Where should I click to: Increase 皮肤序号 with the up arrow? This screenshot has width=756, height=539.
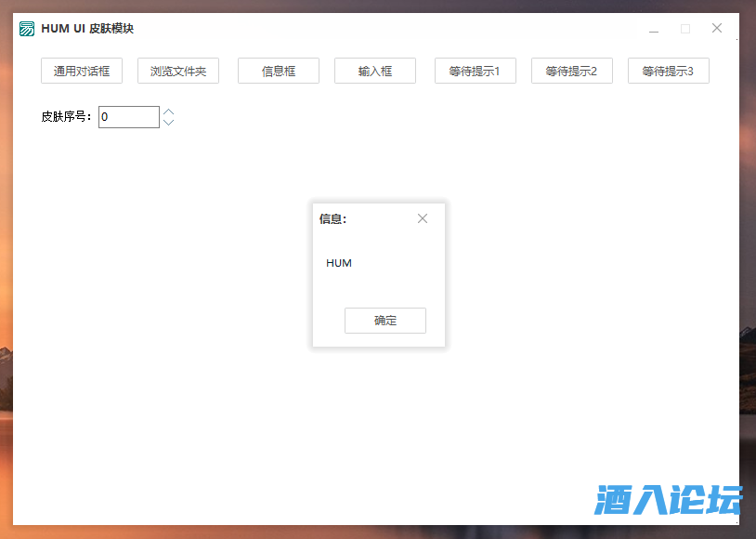[169, 112]
